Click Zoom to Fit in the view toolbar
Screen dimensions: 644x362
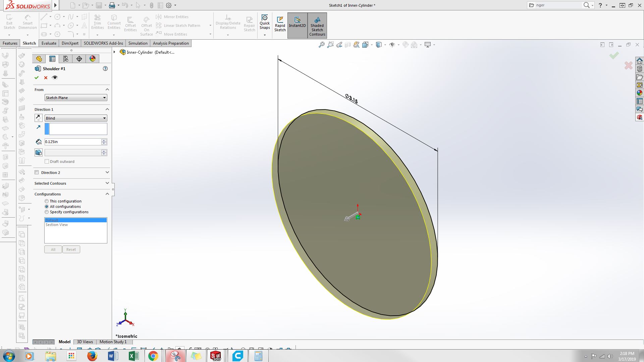tap(321, 45)
